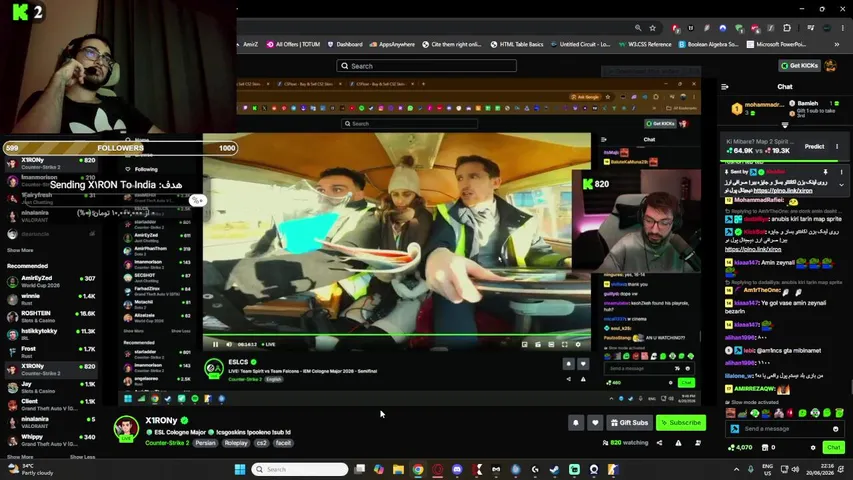The height and width of the screenshot is (480, 853).
Task: Collapse the chat panel with the arrow icon
Action: pos(725,87)
